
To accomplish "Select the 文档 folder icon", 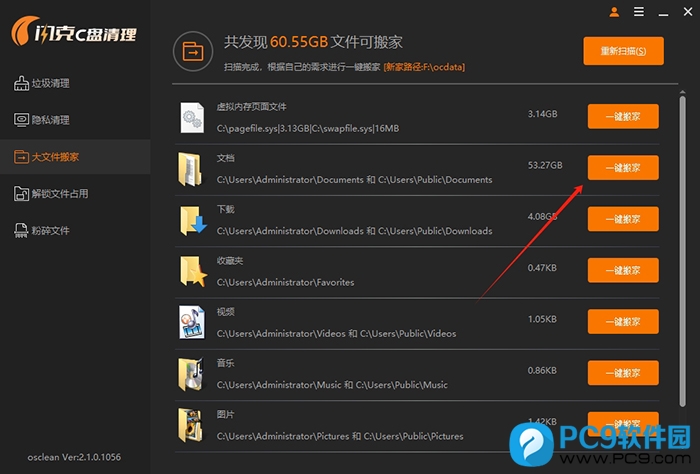I will click(x=190, y=168).
